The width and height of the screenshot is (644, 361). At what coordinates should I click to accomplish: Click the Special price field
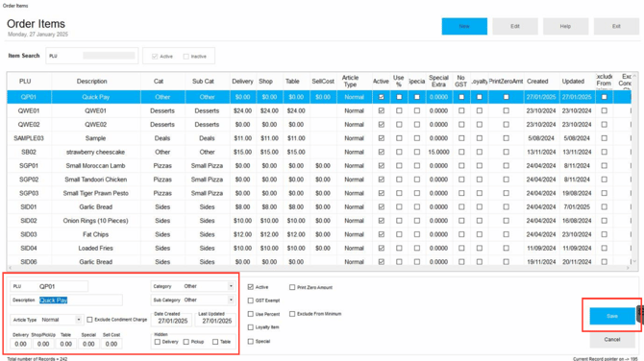(x=88, y=344)
